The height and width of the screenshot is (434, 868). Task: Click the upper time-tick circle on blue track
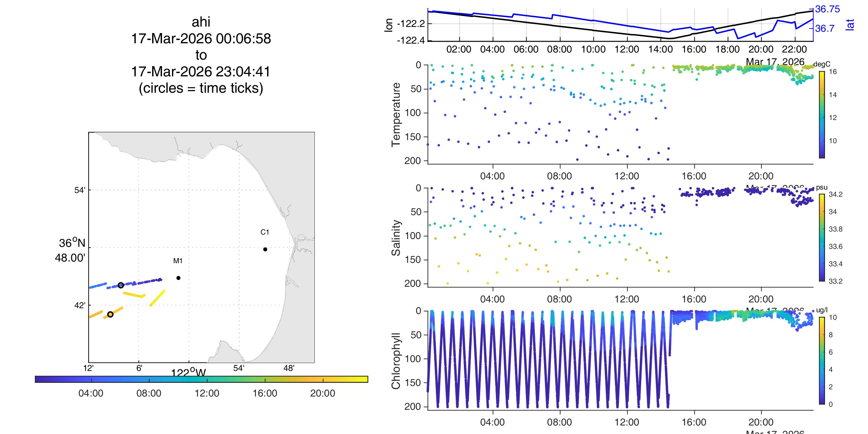[x=121, y=285]
